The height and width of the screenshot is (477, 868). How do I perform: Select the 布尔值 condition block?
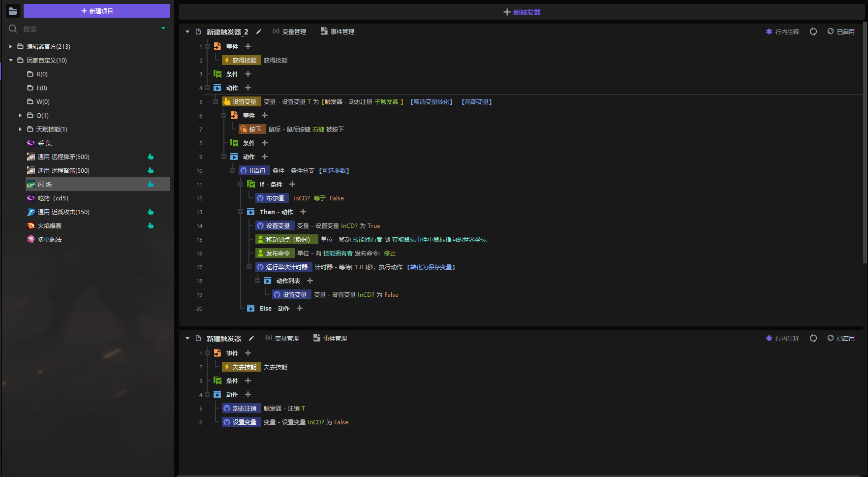click(x=272, y=198)
